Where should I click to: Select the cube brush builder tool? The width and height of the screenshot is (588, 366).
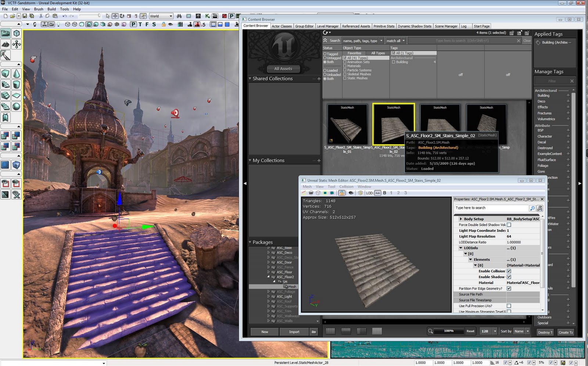click(x=5, y=73)
